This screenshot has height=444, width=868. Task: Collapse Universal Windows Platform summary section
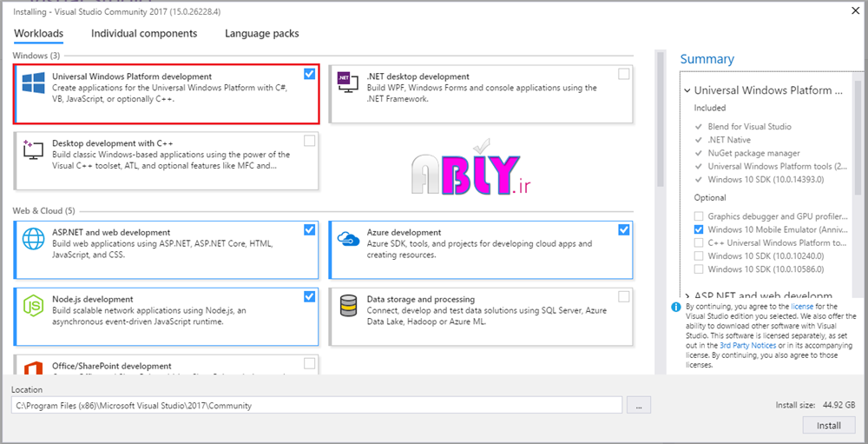click(x=687, y=90)
